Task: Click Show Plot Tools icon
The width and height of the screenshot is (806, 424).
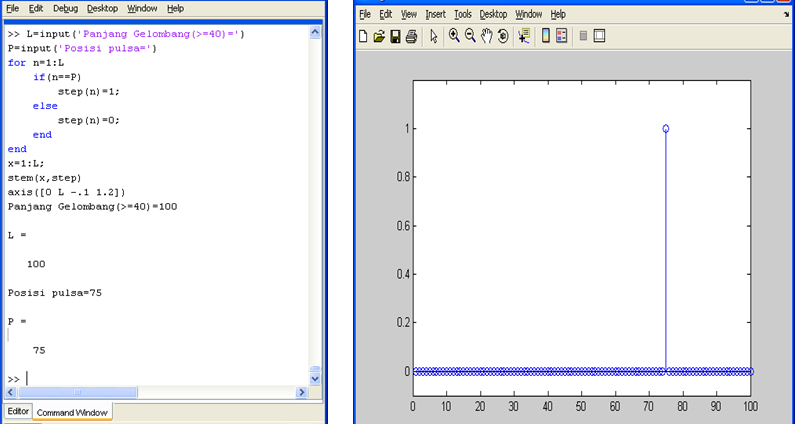Action: [x=599, y=35]
